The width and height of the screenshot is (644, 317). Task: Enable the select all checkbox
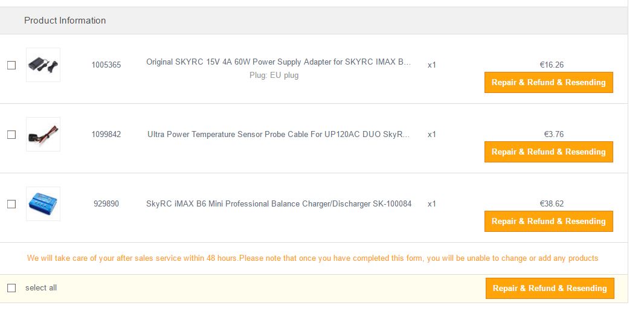[x=11, y=288]
